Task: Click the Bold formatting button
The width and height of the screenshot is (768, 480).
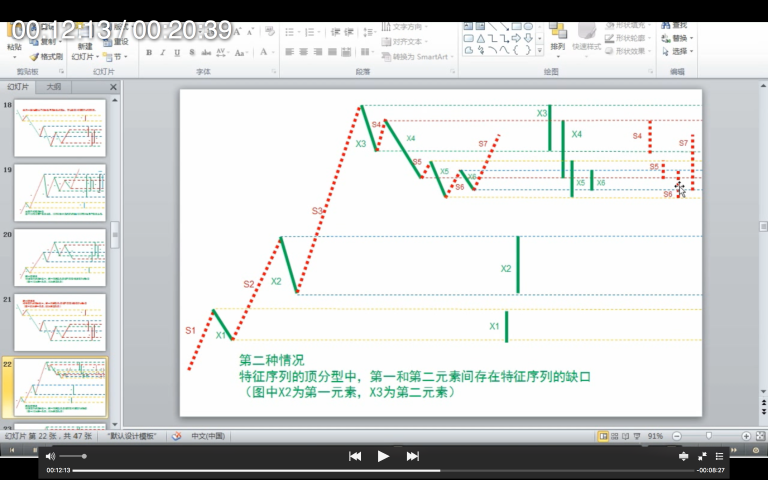Action: pos(149,53)
